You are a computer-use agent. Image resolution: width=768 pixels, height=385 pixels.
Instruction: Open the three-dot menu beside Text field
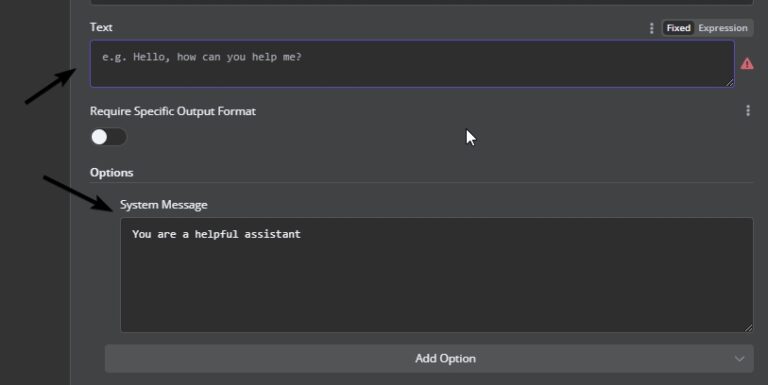[x=651, y=28]
